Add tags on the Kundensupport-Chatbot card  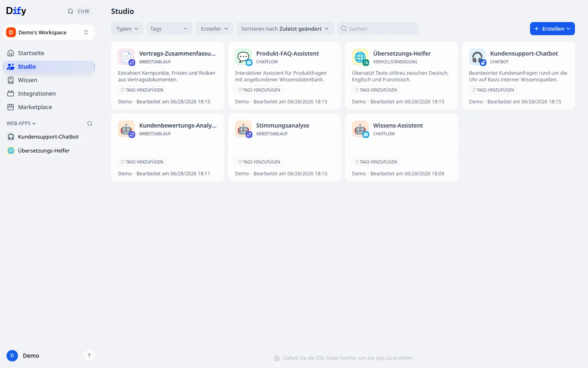[493, 90]
